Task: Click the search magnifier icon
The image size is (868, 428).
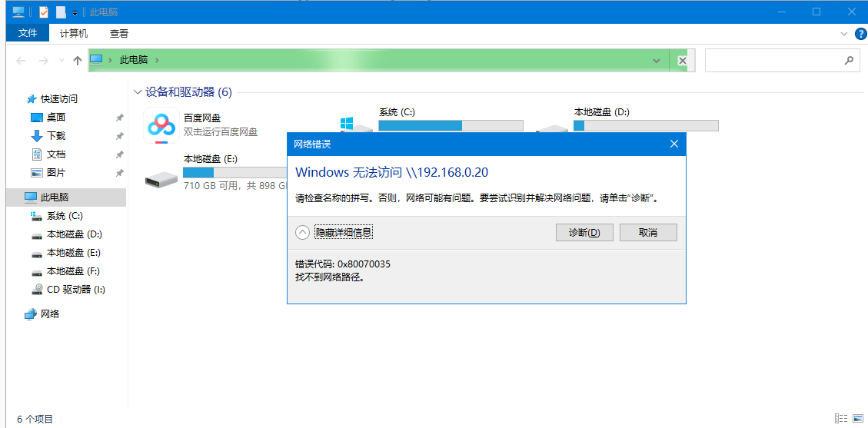Action: click(x=849, y=60)
